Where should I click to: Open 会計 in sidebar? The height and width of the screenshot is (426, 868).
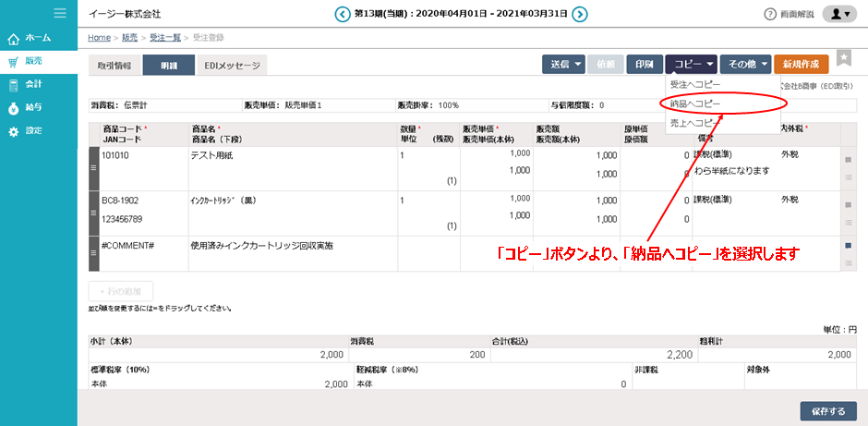[39, 85]
